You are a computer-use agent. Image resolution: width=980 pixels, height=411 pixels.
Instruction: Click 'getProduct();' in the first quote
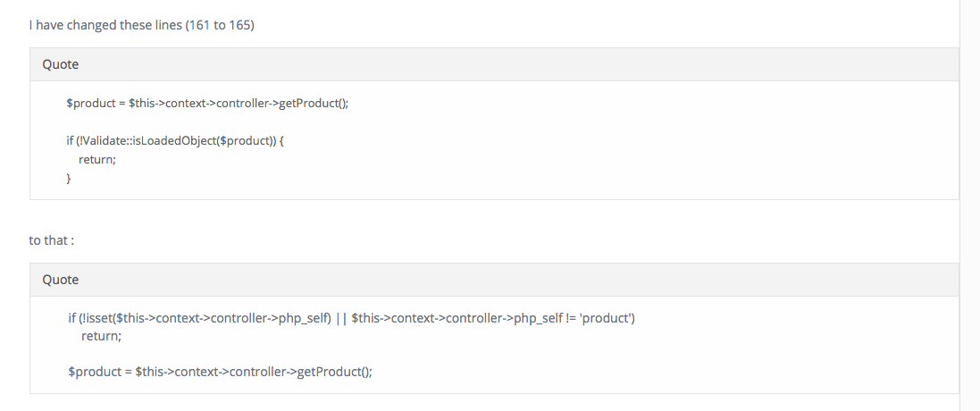click(314, 103)
